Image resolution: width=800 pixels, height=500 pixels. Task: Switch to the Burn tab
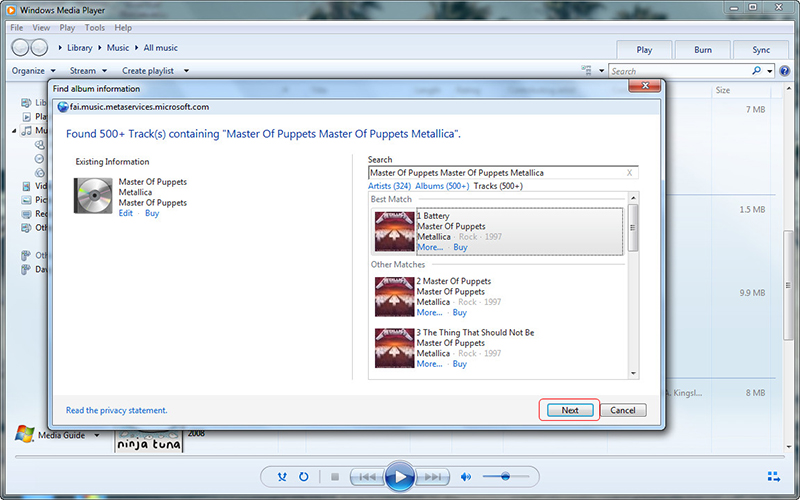tap(703, 50)
